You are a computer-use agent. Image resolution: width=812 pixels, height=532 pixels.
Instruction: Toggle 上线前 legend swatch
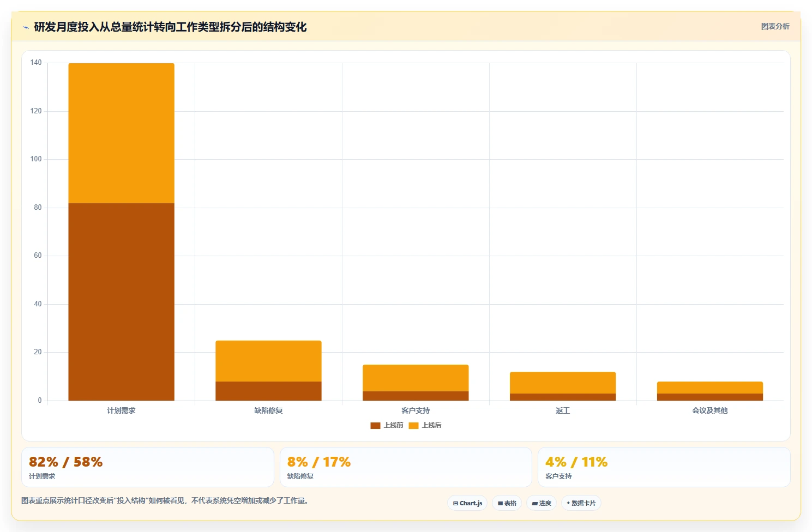coord(375,426)
